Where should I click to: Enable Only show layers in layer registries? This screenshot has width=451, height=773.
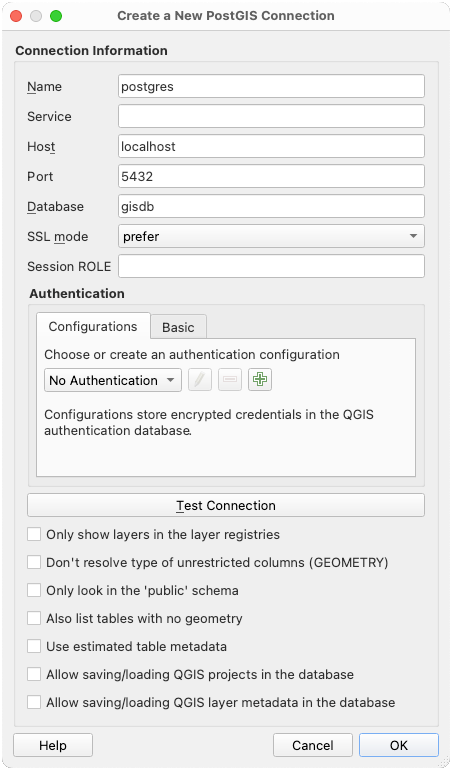34,534
